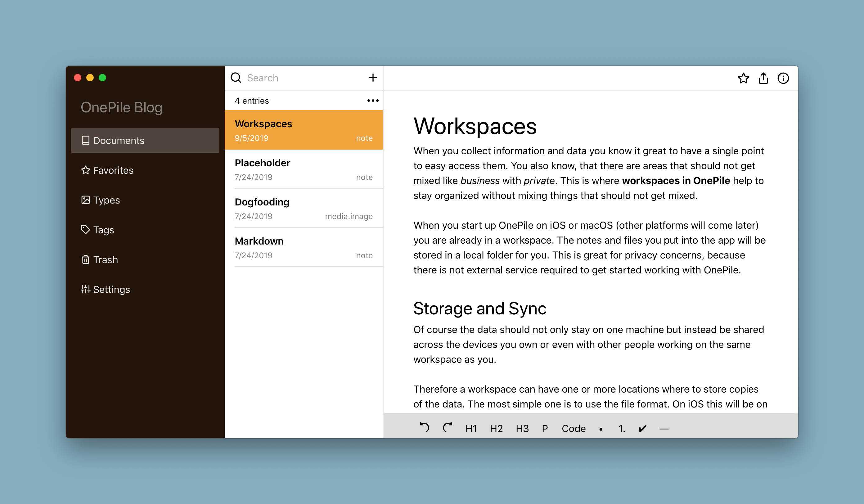Insert a checklist item
The width and height of the screenshot is (864, 504).
[x=642, y=428]
